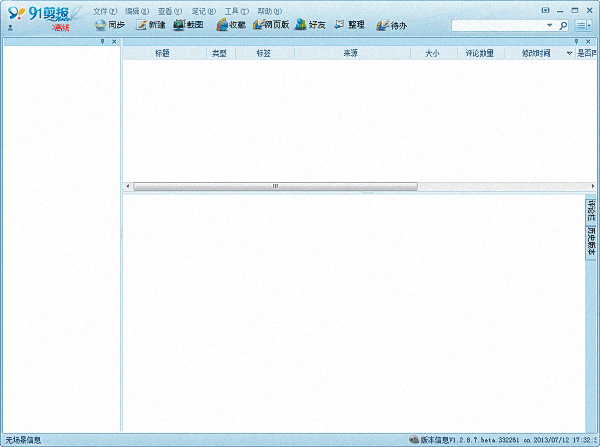This screenshot has height=447, width=600.
Task: Open the view layout options dropdown
Action: point(583,26)
